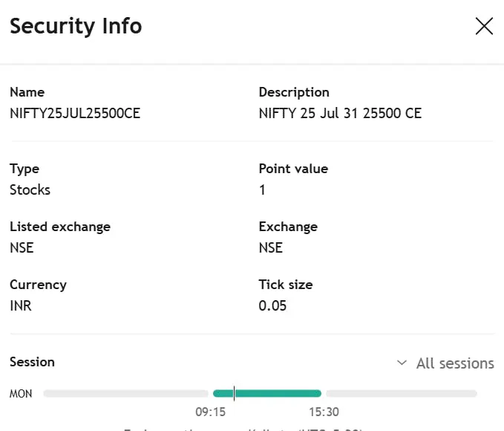Click the Tick size value 0.05

[272, 305]
